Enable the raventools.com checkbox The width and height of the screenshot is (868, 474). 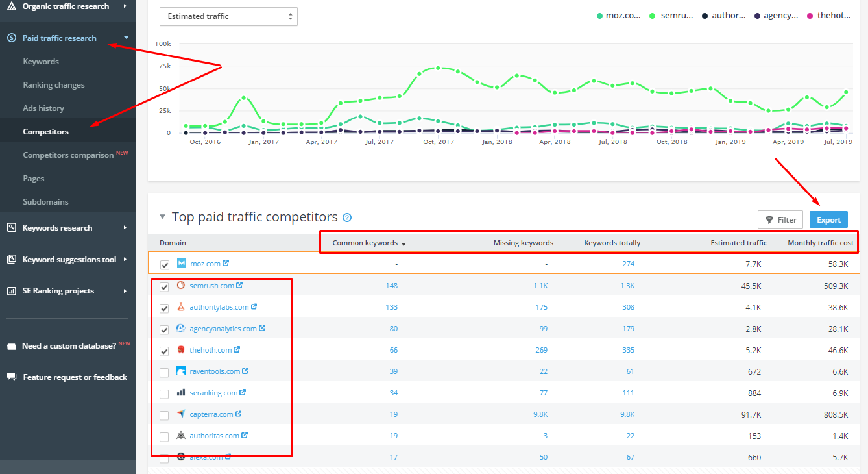(164, 373)
